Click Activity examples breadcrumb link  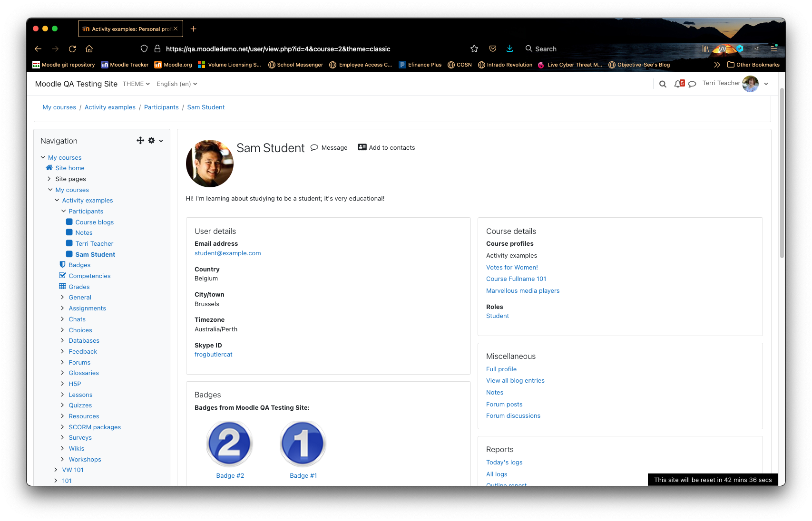tap(110, 107)
